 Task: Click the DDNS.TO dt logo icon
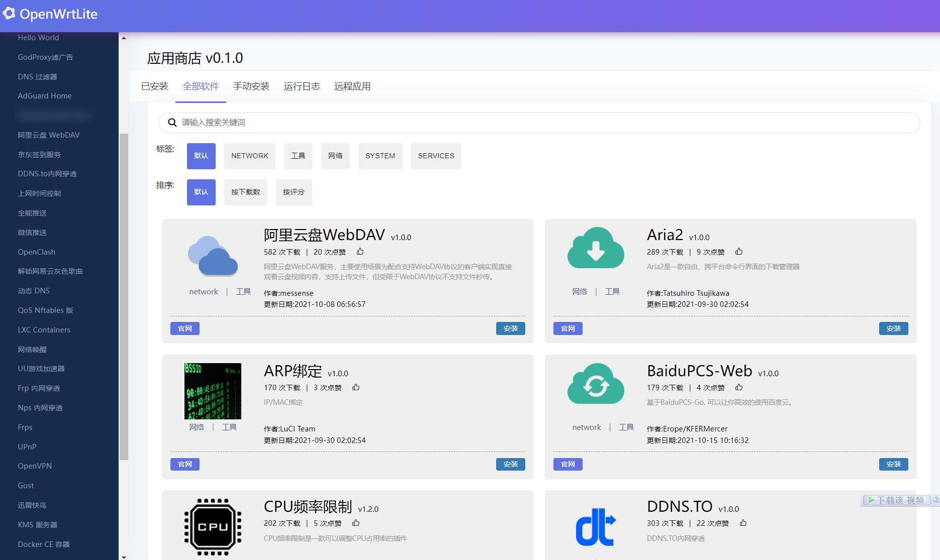coord(596,527)
